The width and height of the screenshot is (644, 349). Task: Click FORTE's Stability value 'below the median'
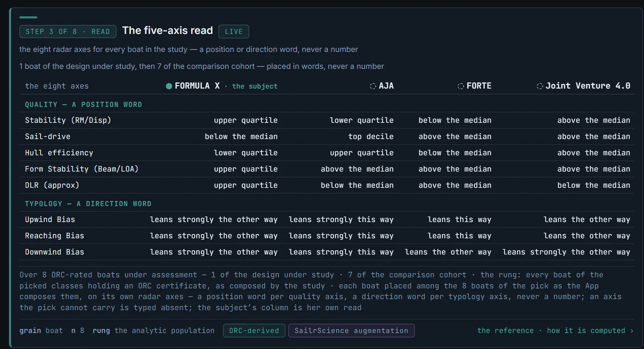click(x=455, y=120)
